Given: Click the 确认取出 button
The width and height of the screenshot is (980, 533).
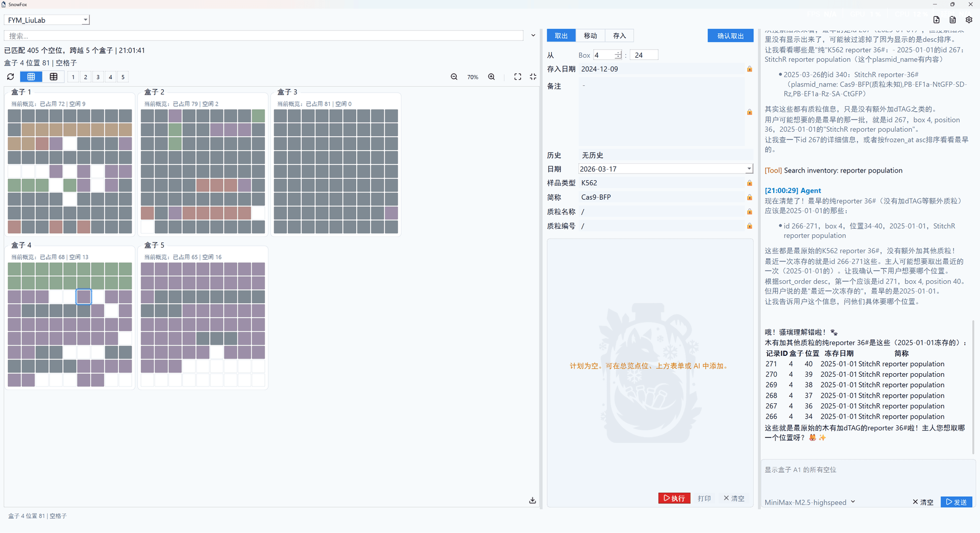Looking at the screenshot, I should (730, 35).
